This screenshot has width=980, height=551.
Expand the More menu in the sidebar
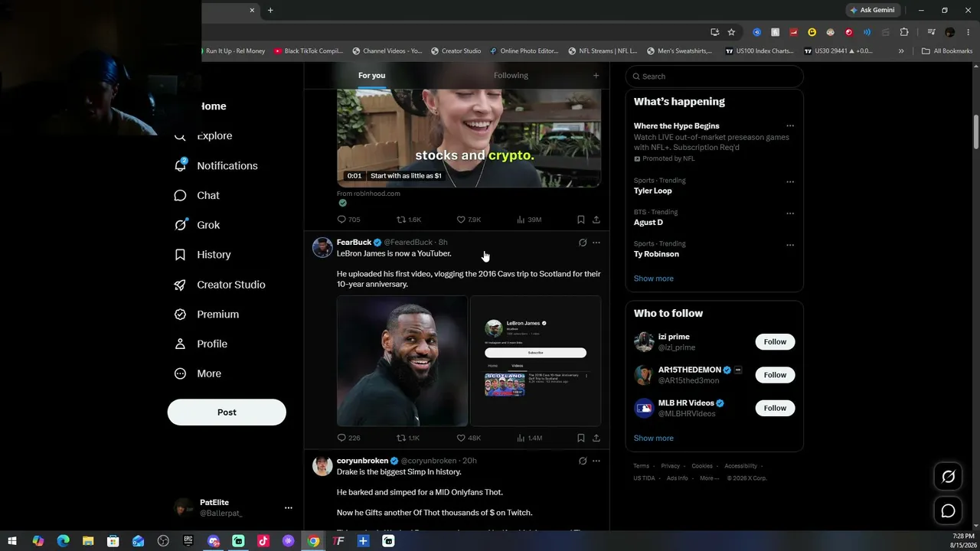(x=198, y=374)
